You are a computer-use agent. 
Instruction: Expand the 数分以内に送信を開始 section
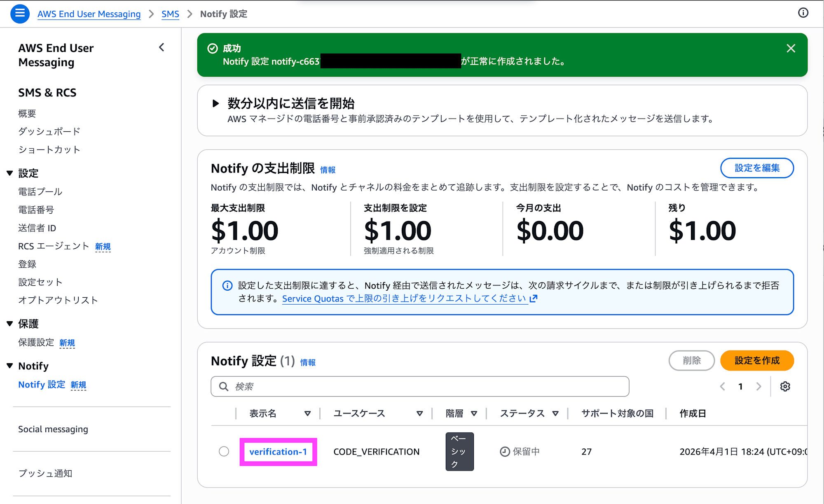pyautogui.click(x=216, y=103)
